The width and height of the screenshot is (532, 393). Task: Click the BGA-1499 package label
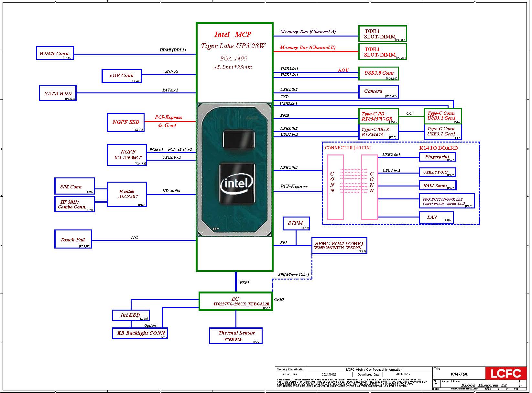pyautogui.click(x=233, y=58)
